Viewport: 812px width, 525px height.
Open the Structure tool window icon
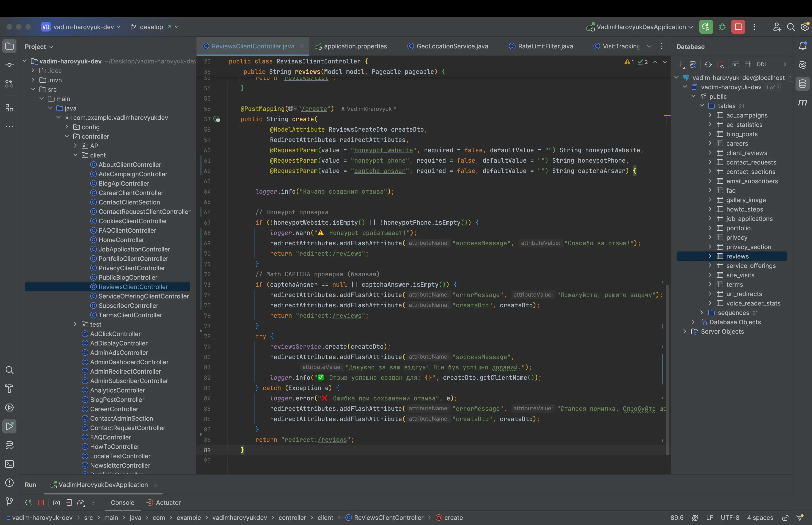10,108
